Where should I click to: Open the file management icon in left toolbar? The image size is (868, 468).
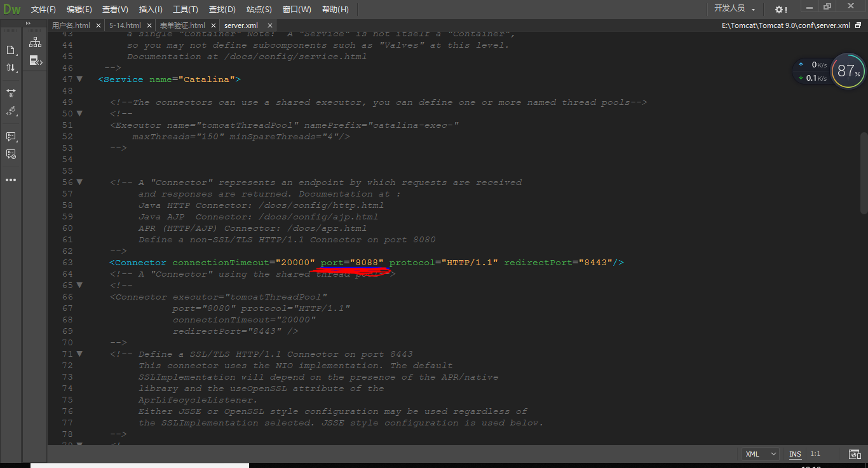(x=11, y=50)
